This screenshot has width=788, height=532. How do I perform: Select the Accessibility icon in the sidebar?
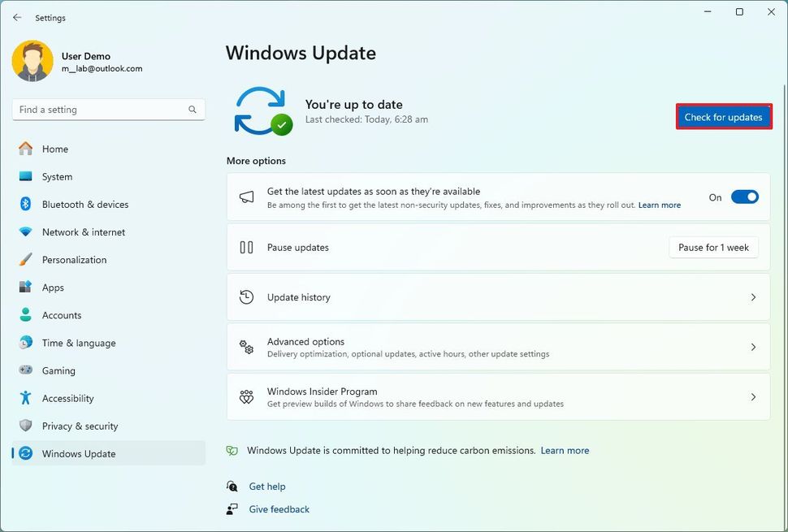click(26, 398)
